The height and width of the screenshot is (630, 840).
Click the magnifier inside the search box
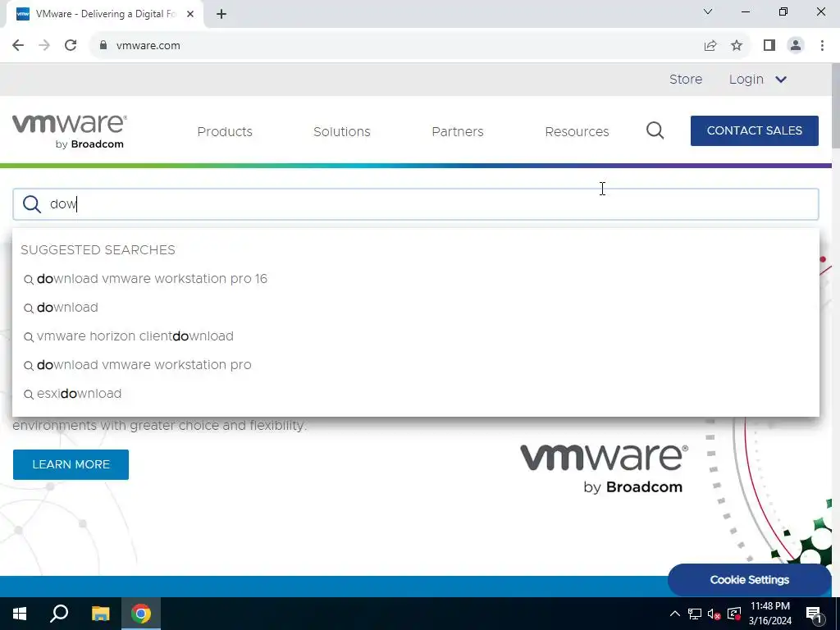click(32, 204)
